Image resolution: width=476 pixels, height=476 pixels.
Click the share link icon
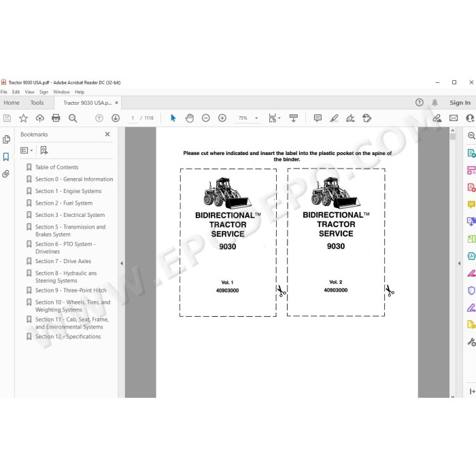click(437, 118)
